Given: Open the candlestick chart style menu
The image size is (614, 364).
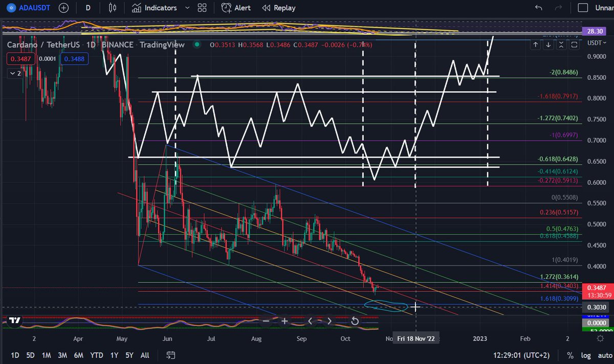Looking at the screenshot, I should coord(114,8).
